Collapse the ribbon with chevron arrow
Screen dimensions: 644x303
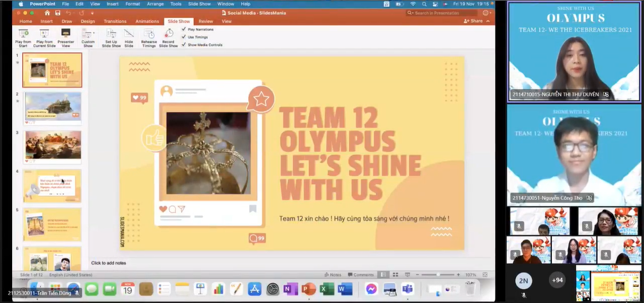[x=488, y=21]
